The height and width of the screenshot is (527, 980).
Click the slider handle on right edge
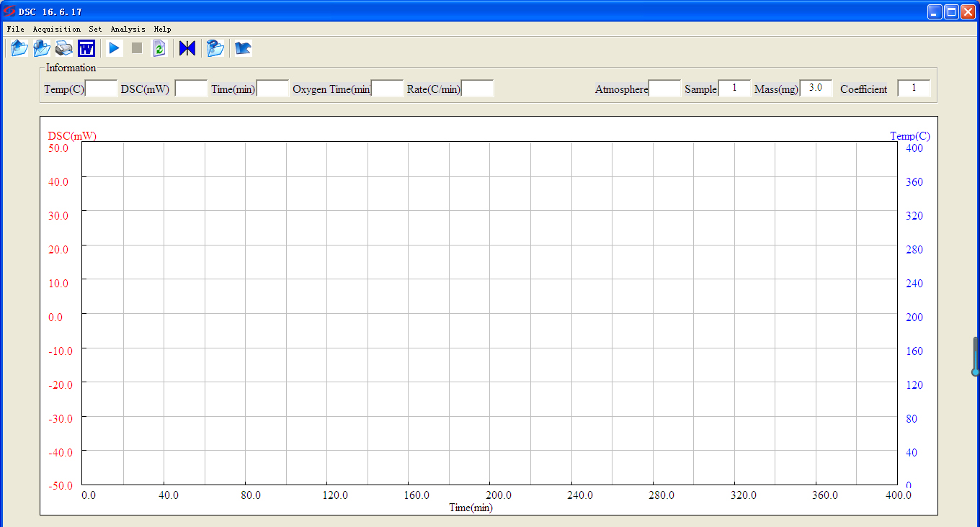click(975, 371)
